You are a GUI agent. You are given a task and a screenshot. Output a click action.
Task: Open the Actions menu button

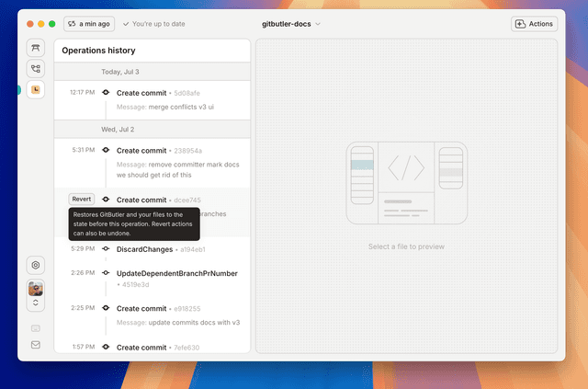coord(535,24)
